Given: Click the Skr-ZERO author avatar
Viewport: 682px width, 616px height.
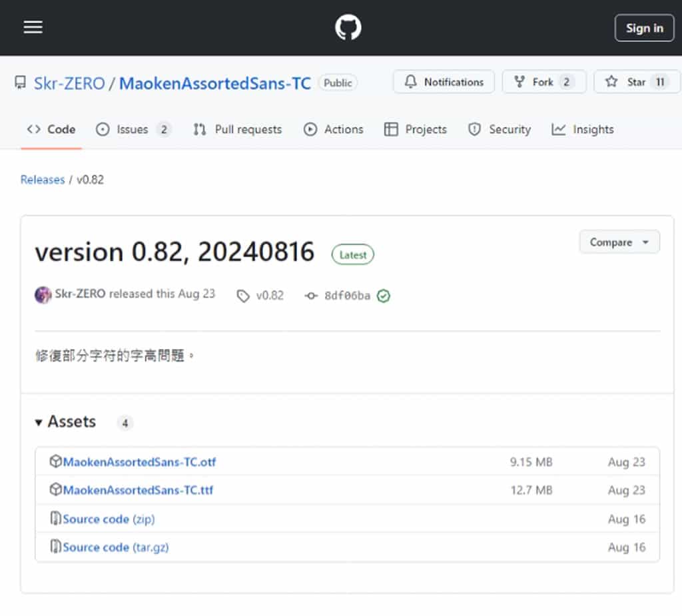Looking at the screenshot, I should click(x=43, y=294).
